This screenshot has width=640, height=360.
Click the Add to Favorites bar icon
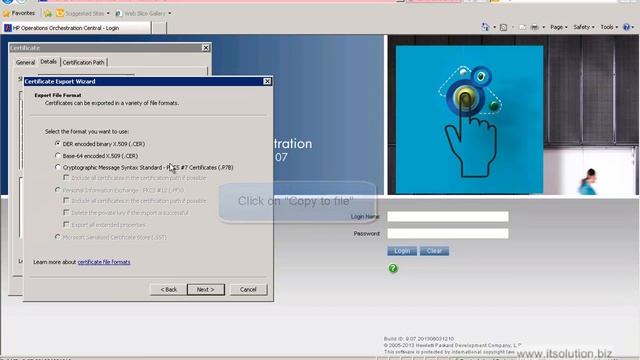coord(48,13)
